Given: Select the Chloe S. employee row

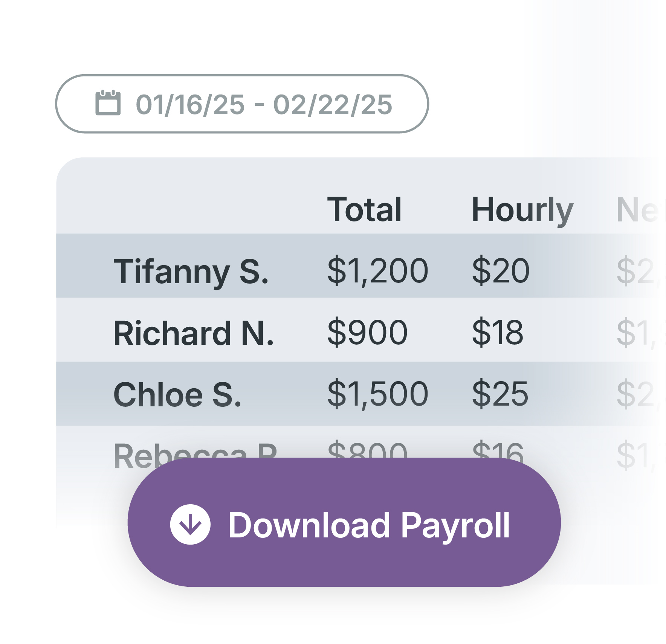Looking at the screenshot, I should point(177,394).
